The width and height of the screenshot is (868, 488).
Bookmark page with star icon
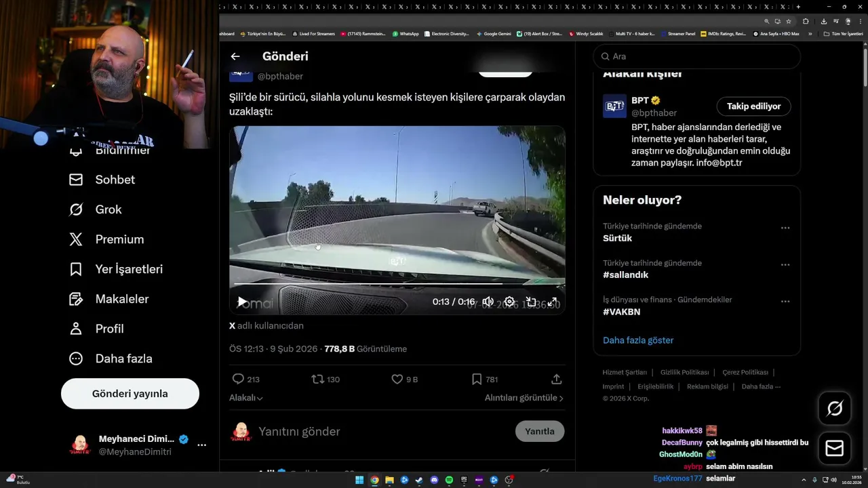tap(789, 21)
